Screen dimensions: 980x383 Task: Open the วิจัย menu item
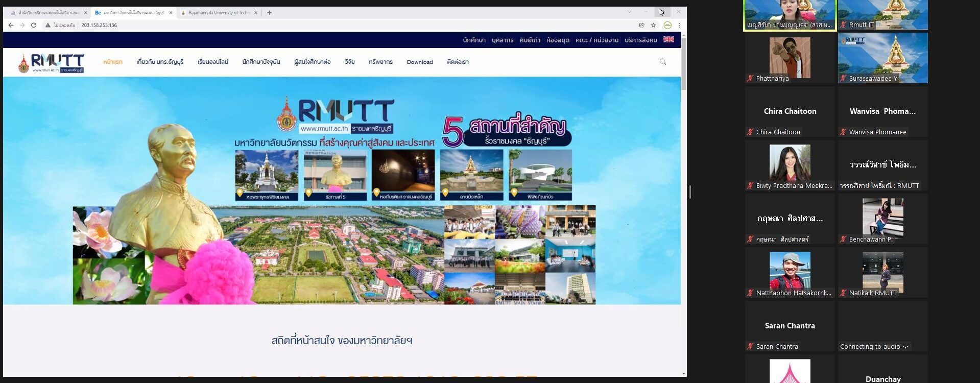350,62
